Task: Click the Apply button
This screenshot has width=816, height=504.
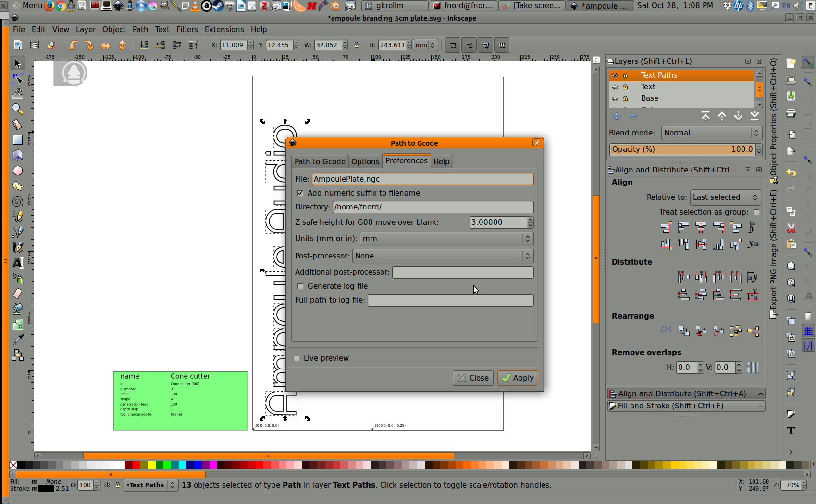Action: pyautogui.click(x=518, y=378)
